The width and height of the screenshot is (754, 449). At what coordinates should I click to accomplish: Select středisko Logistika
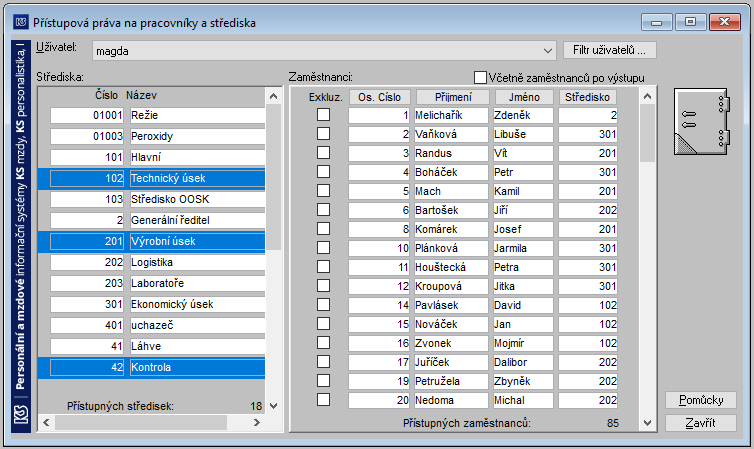(152, 262)
